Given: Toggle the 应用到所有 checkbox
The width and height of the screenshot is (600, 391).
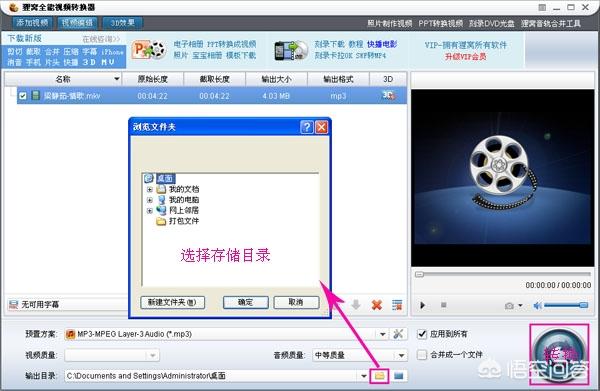Looking at the screenshot, I should 422,334.
